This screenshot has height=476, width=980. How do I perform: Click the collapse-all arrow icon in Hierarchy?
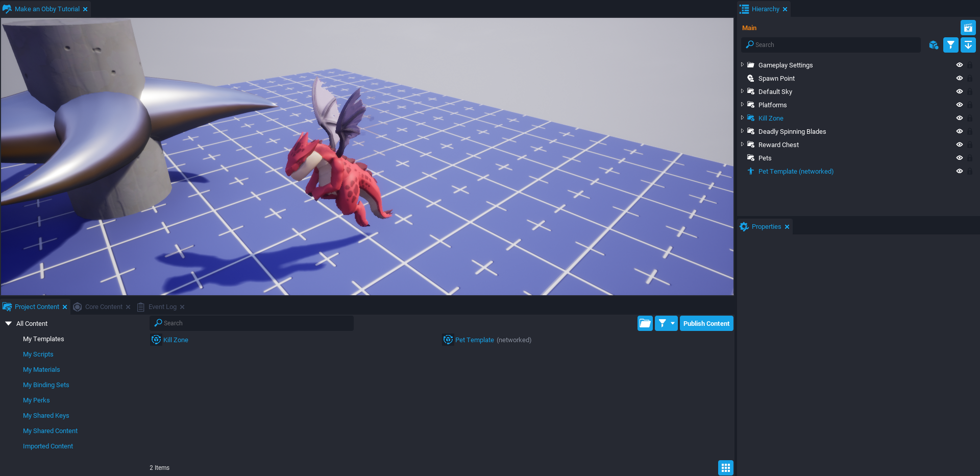coord(968,45)
